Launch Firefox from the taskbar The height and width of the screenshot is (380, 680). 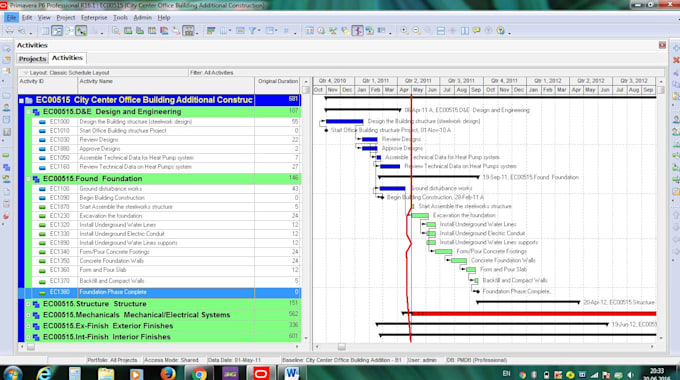pyautogui.click(x=167, y=373)
